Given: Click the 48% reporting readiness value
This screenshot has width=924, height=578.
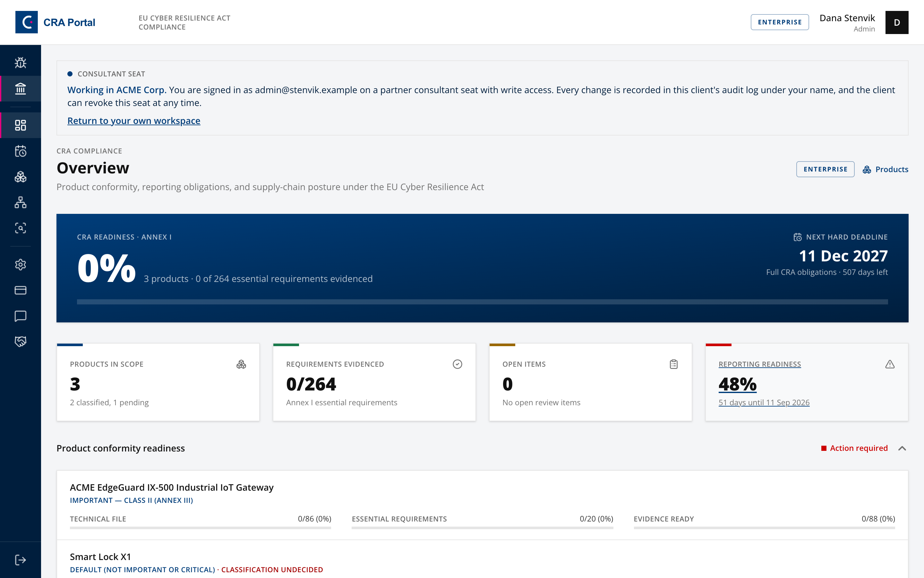Looking at the screenshot, I should (x=737, y=384).
